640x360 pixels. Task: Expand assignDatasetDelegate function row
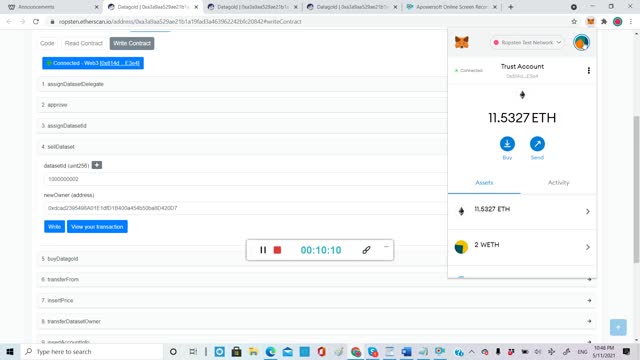[242, 84]
